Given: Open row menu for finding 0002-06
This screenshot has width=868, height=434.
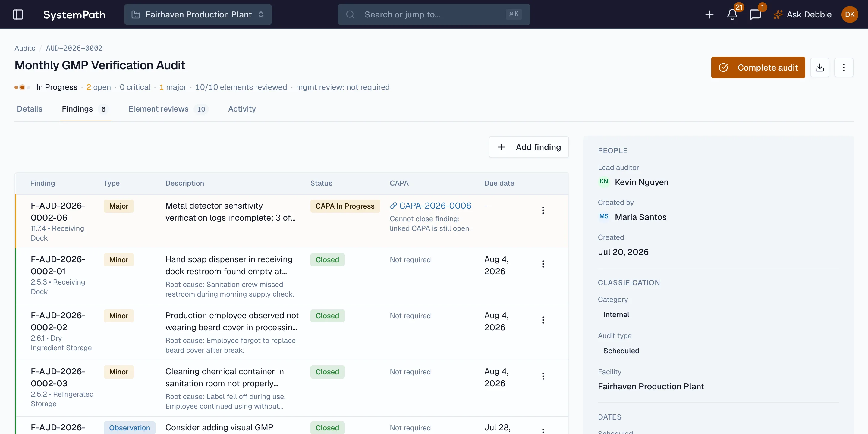Looking at the screenshot, I should click(543, 210).
